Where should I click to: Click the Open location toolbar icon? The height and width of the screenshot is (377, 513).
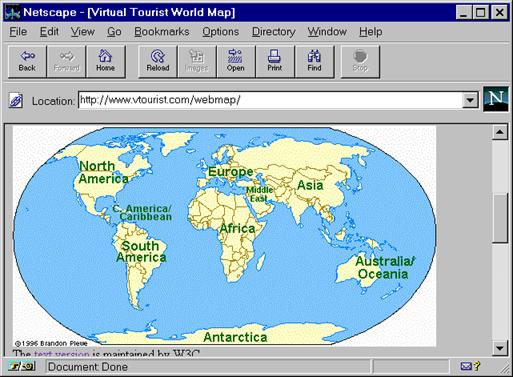(x=236, y=62)
